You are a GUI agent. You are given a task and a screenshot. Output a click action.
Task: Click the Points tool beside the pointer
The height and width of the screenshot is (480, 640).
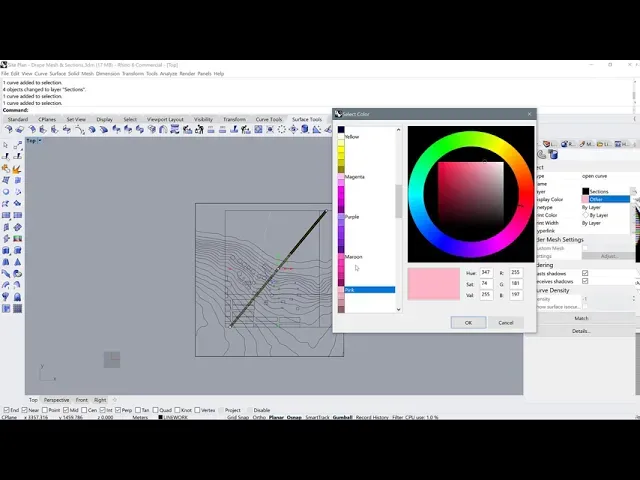pyautogui.click(x=18, y=145)
